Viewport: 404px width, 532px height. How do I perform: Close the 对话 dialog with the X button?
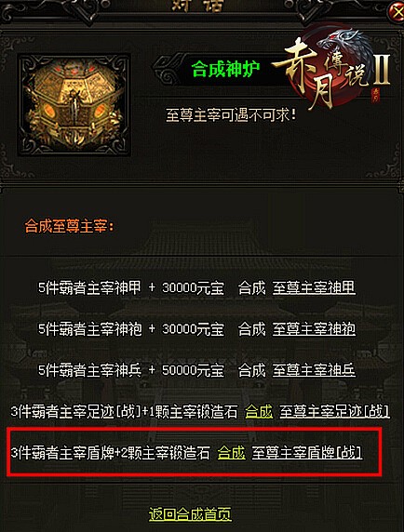[397, 13]
